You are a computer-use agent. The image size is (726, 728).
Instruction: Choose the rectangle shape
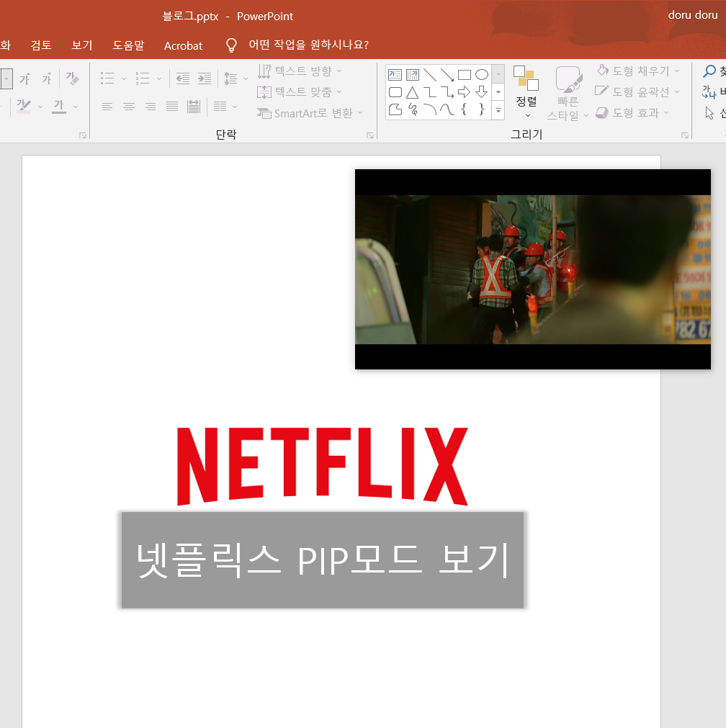coord(465,74)
